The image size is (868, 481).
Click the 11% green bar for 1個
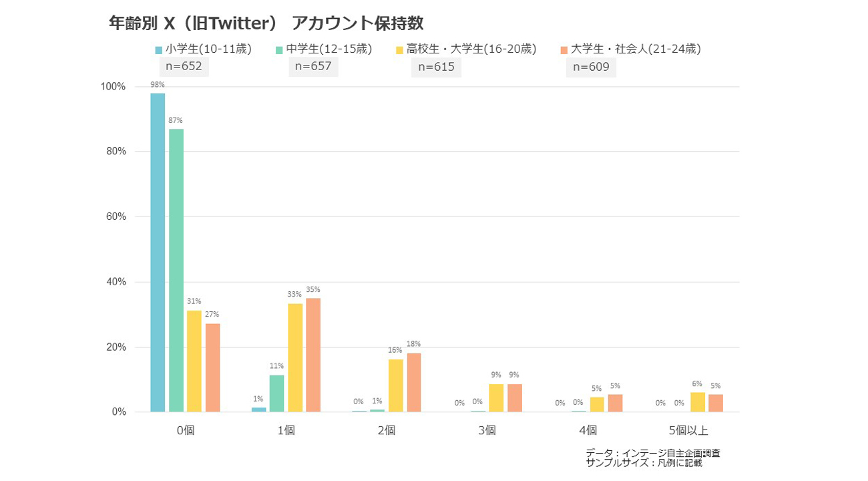(276, 393)
